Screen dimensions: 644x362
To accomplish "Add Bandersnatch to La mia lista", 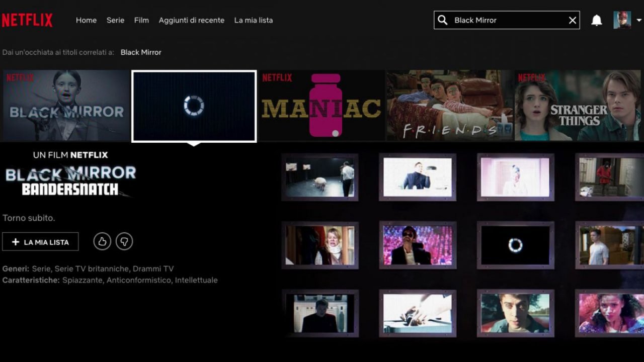I will pos(40,242).
